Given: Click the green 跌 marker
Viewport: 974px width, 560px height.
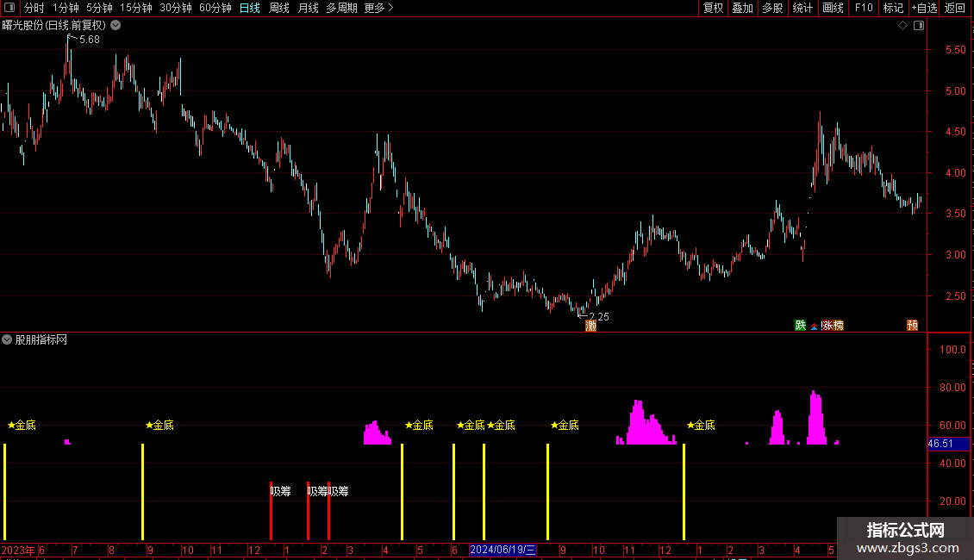Looking at the screenshot, I should [801, 326].
